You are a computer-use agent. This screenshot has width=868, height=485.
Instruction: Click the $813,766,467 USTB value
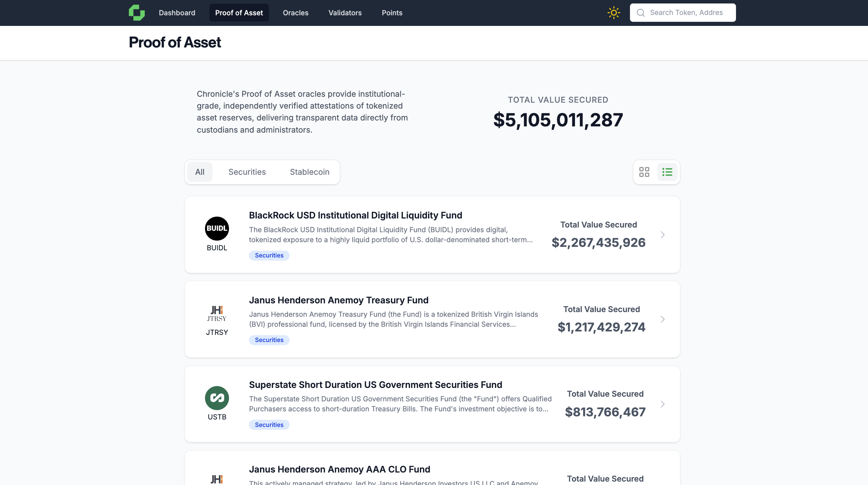click(x=605, y=412)
